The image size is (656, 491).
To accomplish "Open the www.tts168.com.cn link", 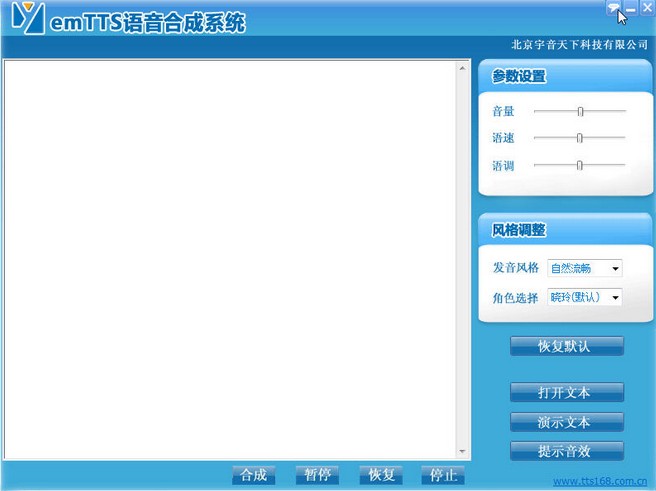I will pos(599,481).
